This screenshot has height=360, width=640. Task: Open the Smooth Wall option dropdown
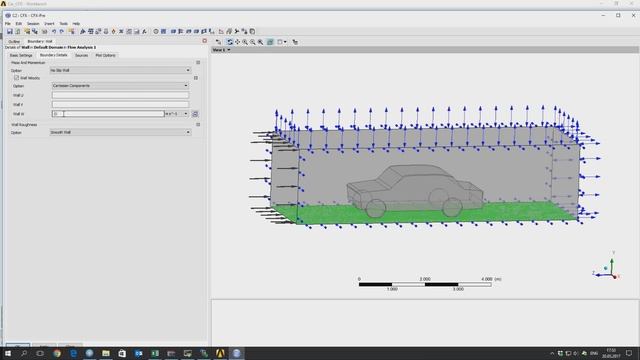coord(120,132)
